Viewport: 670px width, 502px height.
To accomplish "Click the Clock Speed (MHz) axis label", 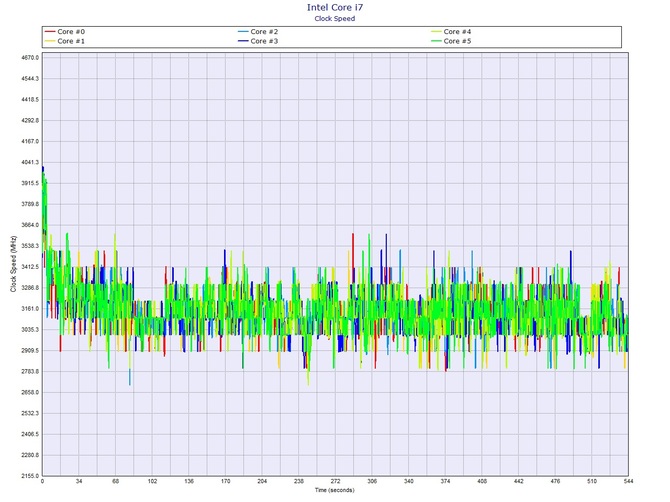I will (13, 264).
